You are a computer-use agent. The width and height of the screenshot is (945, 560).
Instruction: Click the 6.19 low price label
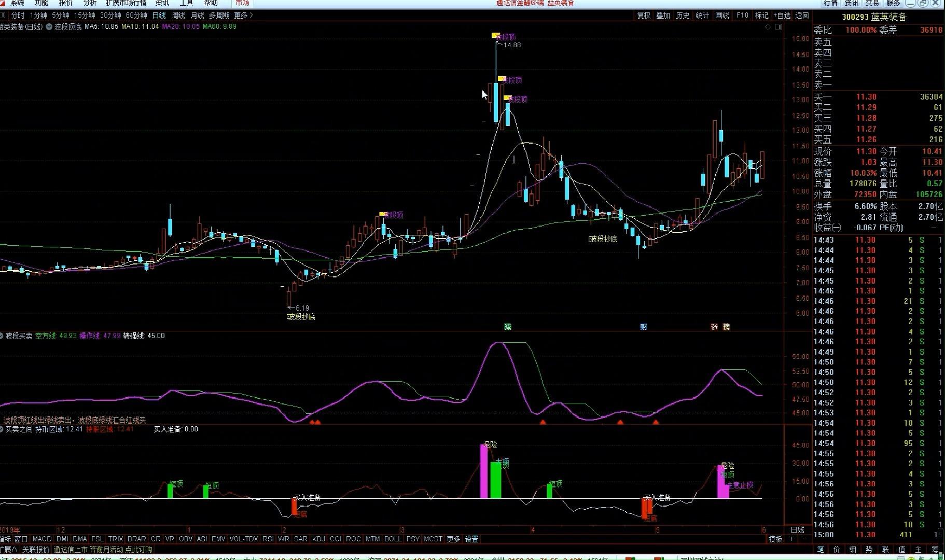pos(302,308)
